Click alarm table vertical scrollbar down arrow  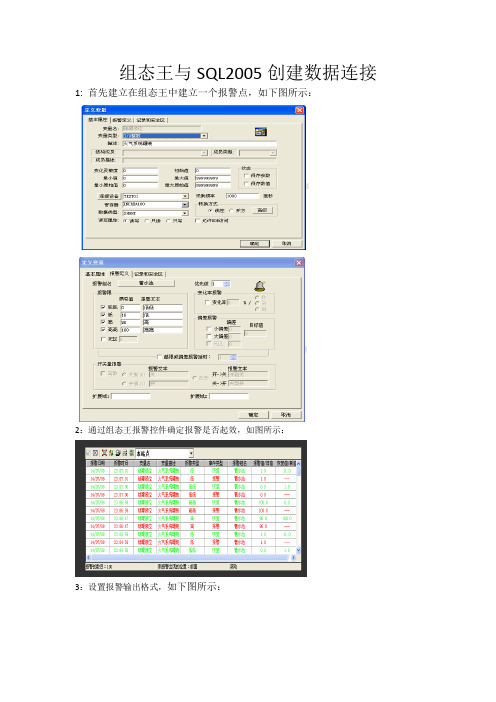pyautogui.click(x=299, y=550)
